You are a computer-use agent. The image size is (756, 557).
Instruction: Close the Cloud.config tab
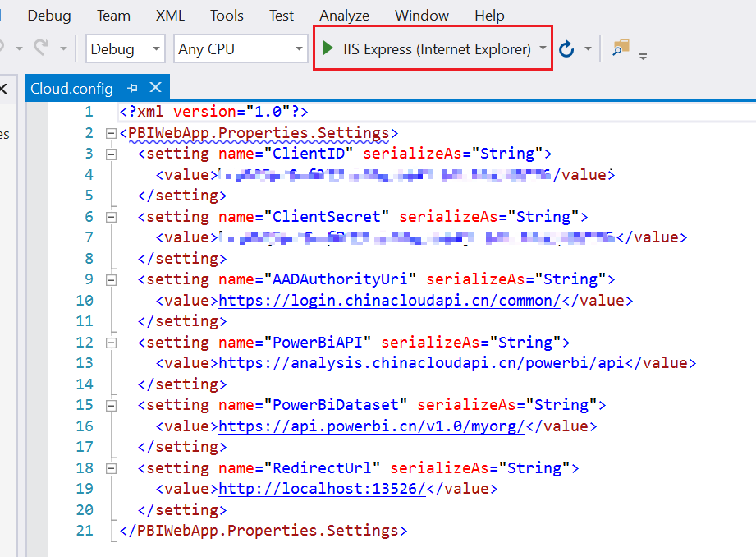pos(155,88)
